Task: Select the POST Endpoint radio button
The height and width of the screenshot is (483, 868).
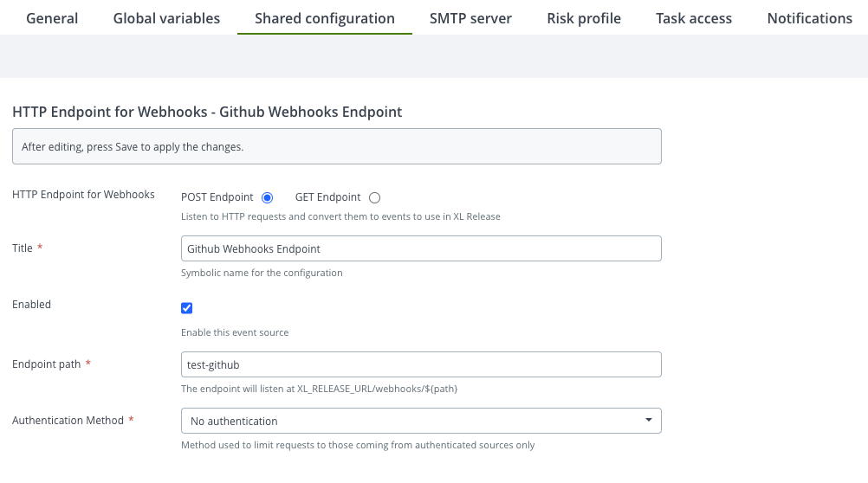Action: tap(268, 197)
